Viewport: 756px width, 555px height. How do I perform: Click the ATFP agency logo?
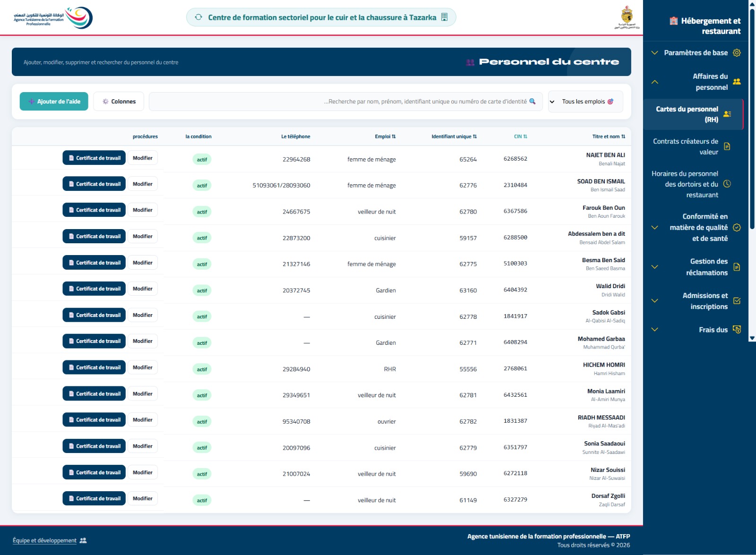[53, 18]
